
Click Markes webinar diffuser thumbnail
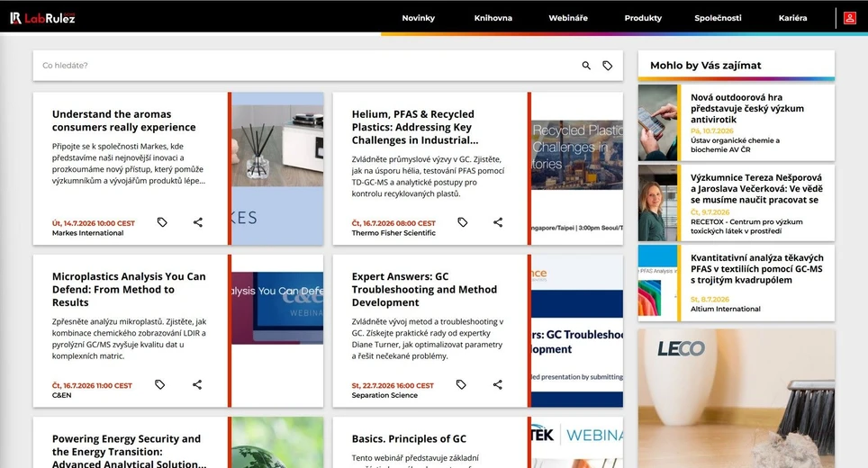pyautogui.click(x=277, y=168)
